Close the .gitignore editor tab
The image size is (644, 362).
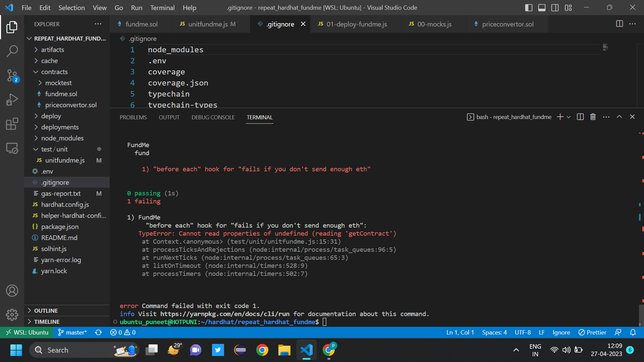pos(303,24)
